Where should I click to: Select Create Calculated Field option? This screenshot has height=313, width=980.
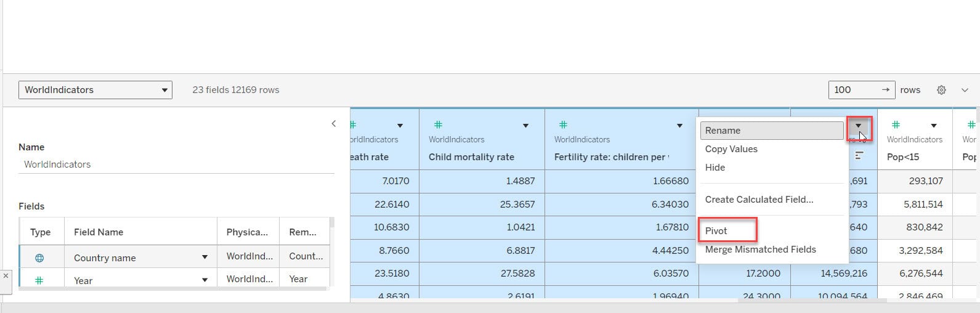[759, 200]
